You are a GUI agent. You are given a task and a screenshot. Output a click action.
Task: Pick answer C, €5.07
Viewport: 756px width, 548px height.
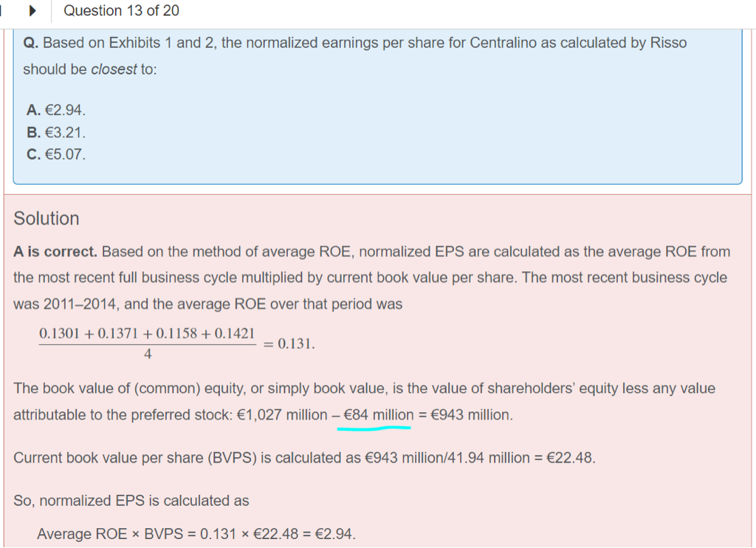pyautogui.click(x=56, y=155)
